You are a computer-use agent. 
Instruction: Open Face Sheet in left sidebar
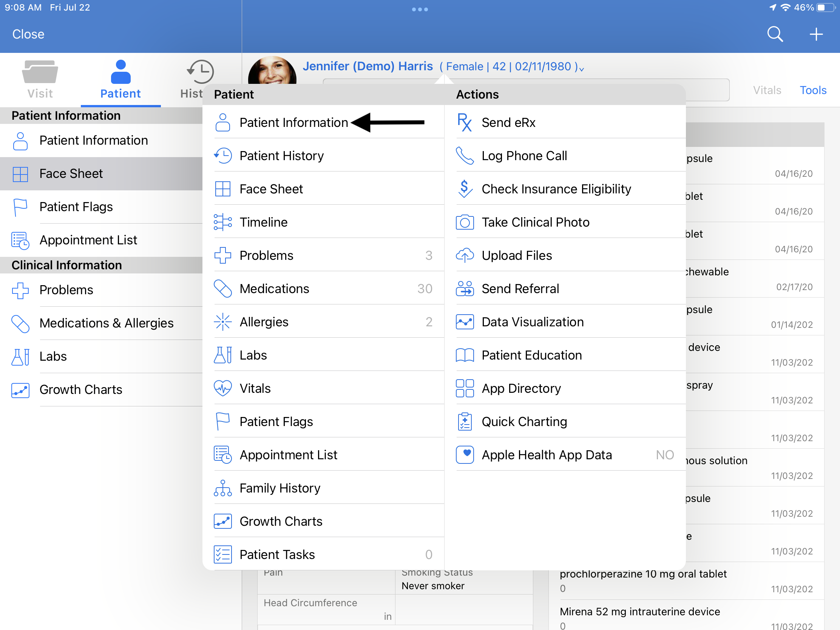71,173
